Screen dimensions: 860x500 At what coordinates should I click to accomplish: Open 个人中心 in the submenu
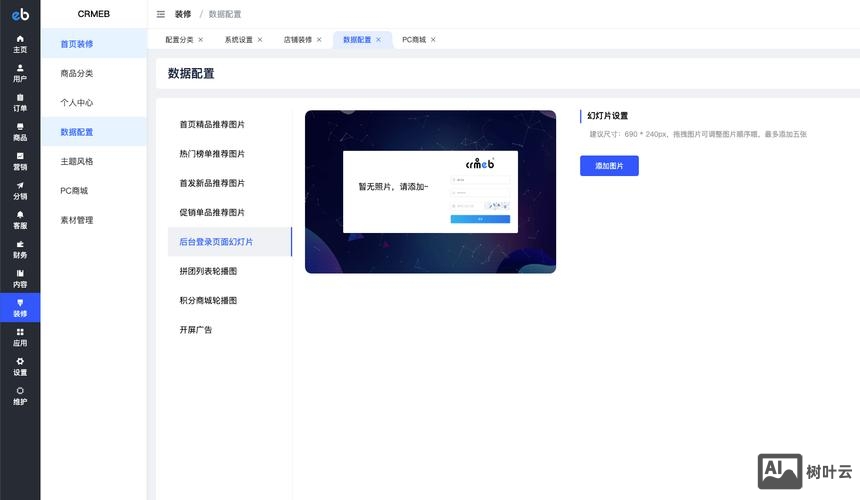pyautogui.click(x=94, y=103)
